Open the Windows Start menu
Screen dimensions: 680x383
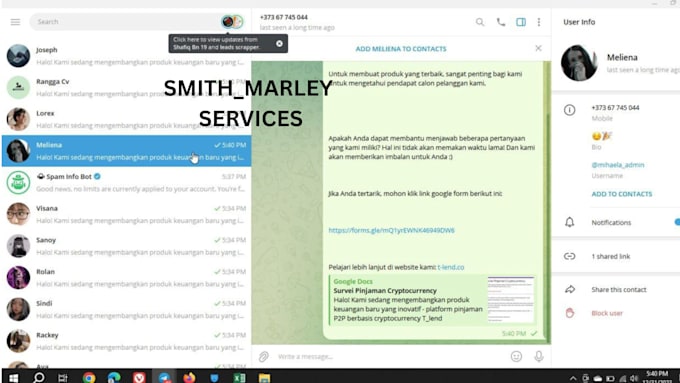(x=13, y=377)
